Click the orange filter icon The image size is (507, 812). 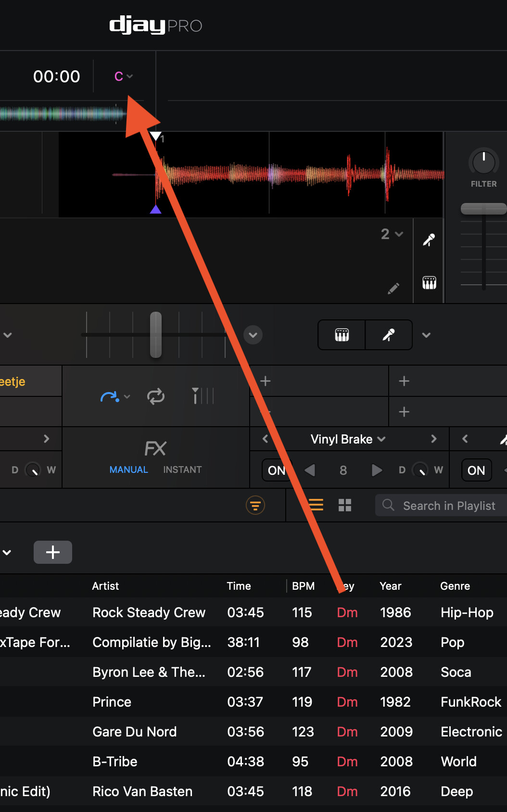point(255,505)
